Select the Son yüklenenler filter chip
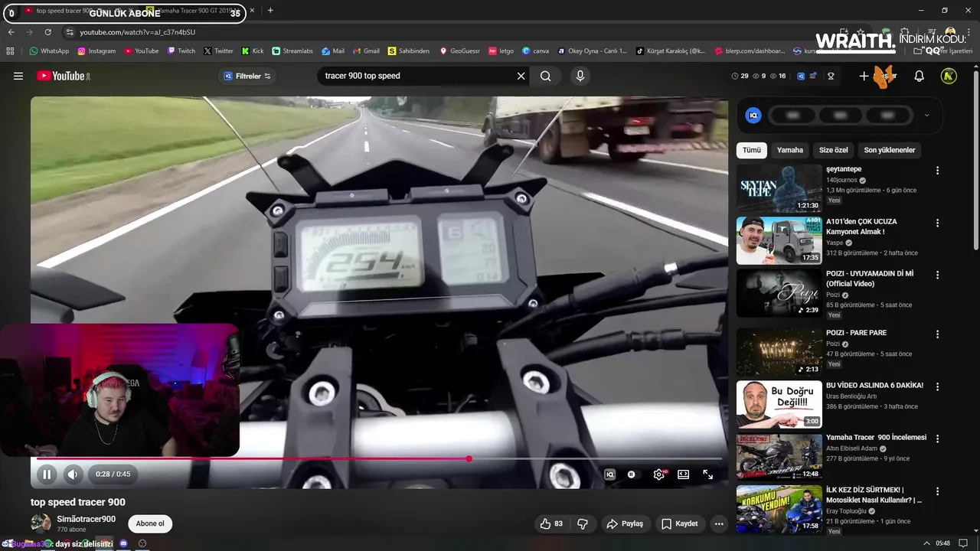 point(890,150)
